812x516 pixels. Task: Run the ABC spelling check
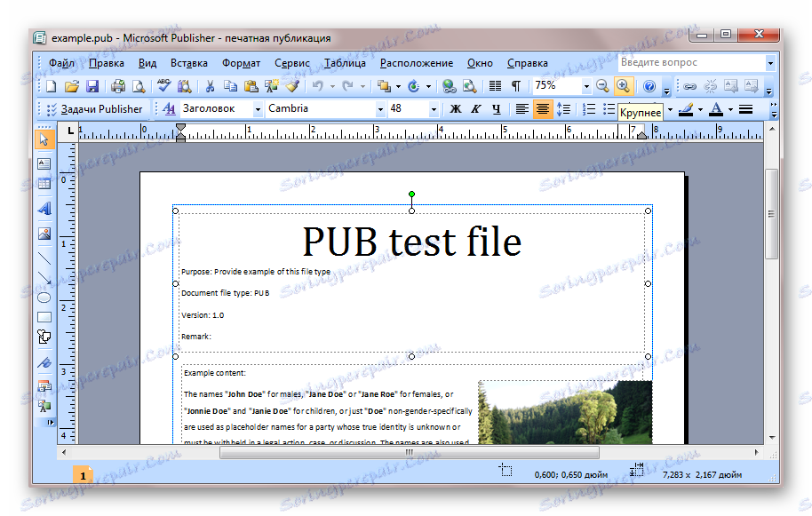[164, 86]
